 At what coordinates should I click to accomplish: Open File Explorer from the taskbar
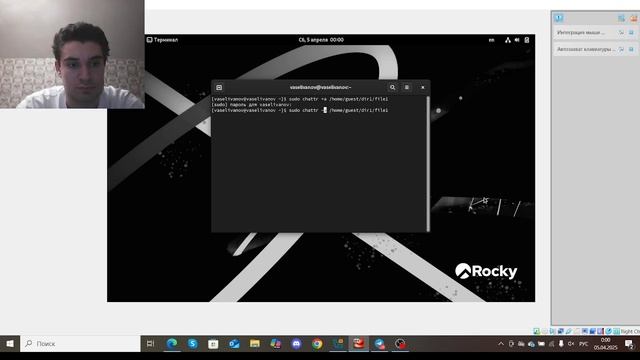(x=255, y=344)
